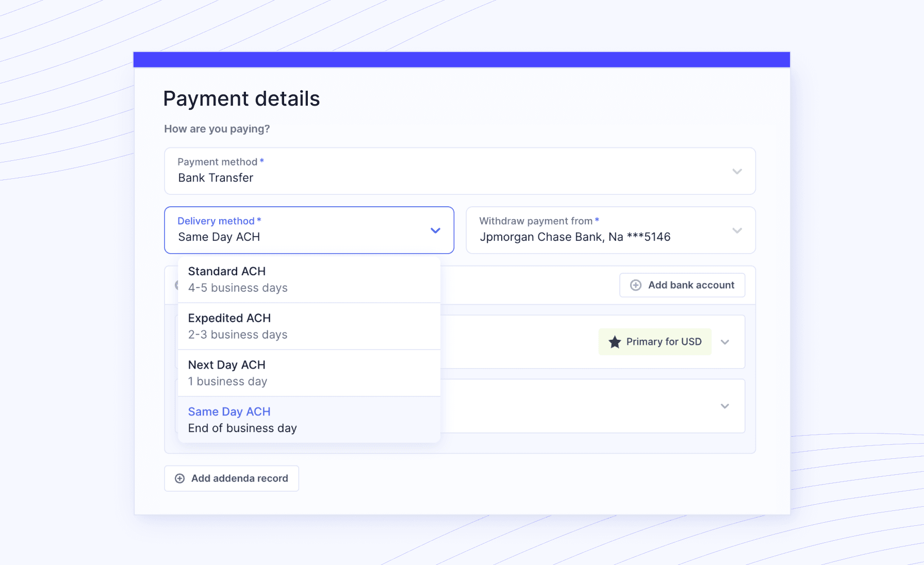The image size is (924, 565).
Task: Click the chevron arrow in Withdraw payment from field
Action: [737, 230]
